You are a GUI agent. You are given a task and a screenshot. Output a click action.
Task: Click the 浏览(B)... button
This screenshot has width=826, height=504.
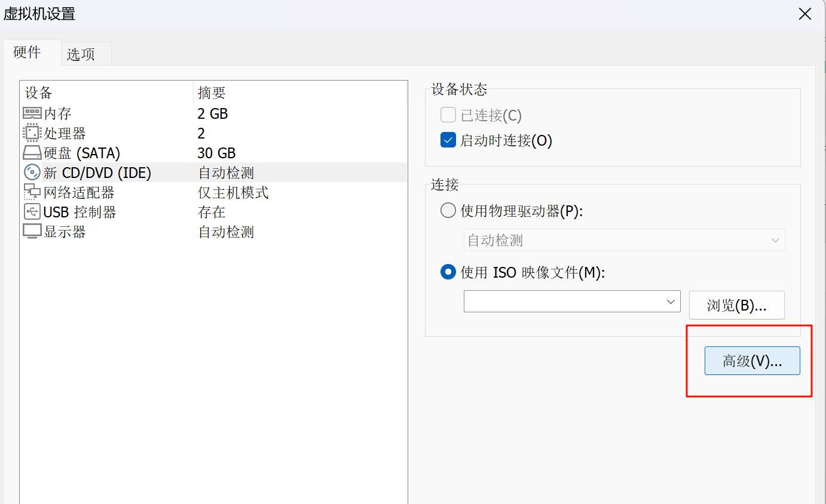click(x=736, y=306)
